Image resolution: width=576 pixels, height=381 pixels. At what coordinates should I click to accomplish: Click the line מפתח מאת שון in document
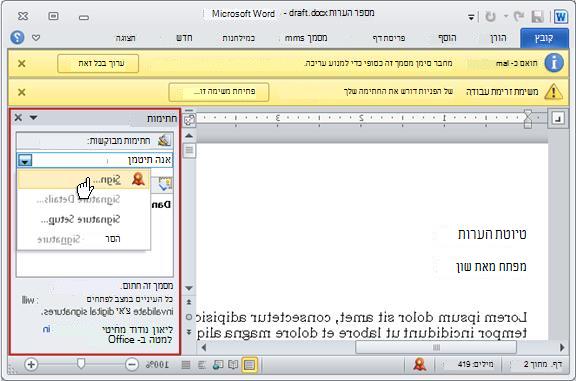[491, 266]
